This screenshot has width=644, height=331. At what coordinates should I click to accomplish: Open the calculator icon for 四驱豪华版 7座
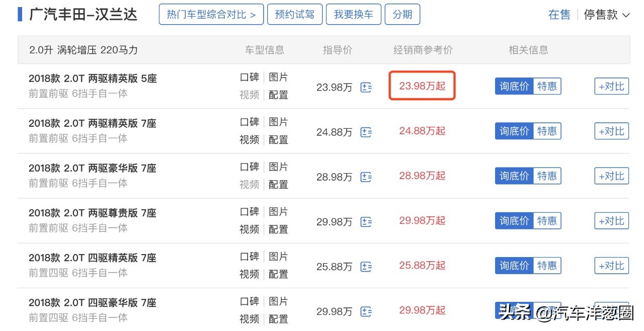click(366, 311)
